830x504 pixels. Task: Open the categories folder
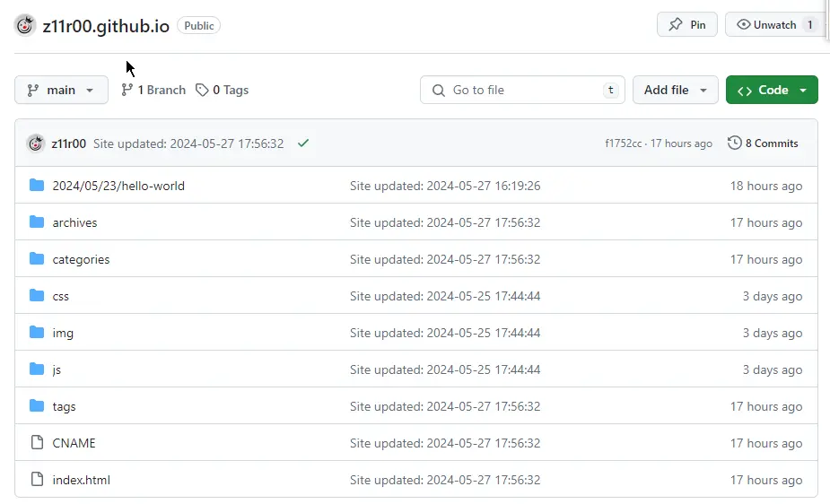tap(81, 259)
